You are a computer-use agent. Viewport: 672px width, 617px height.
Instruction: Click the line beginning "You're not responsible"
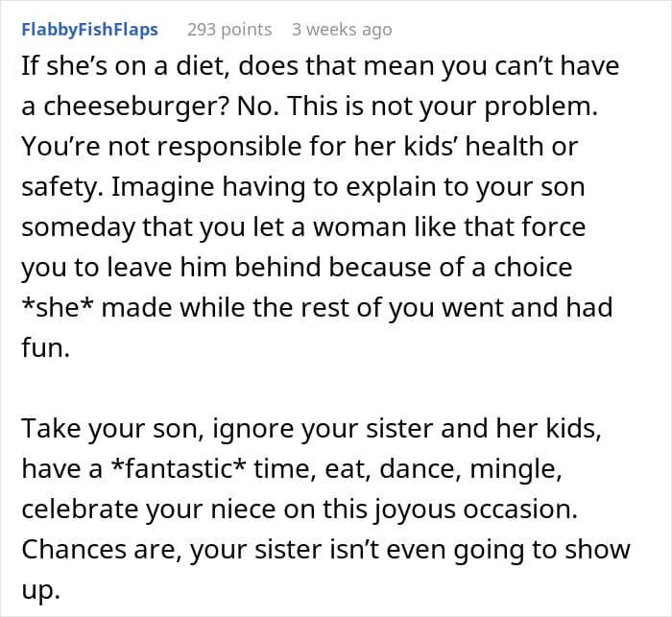coord(300,147)
